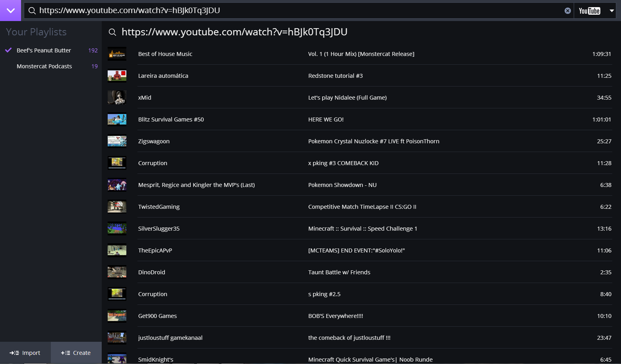Select 'TheEpicAPvP' author text
621x364 pixels.
(155, 250)
